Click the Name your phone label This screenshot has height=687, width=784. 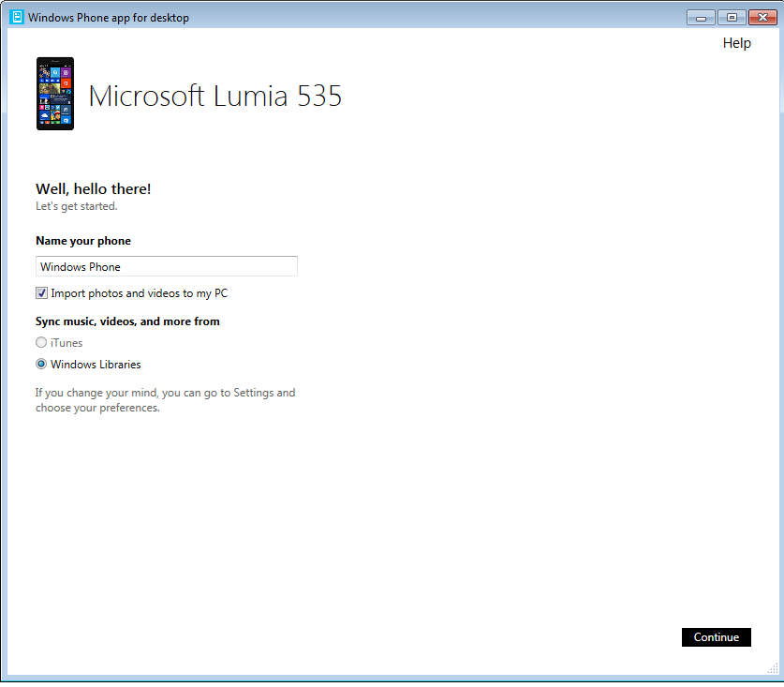click(83, 241)
